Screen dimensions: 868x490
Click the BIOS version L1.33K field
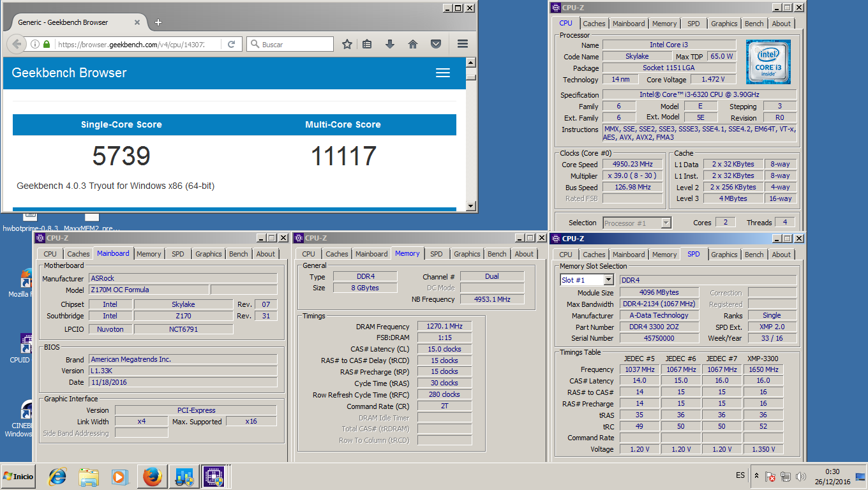tap(183, 371)
